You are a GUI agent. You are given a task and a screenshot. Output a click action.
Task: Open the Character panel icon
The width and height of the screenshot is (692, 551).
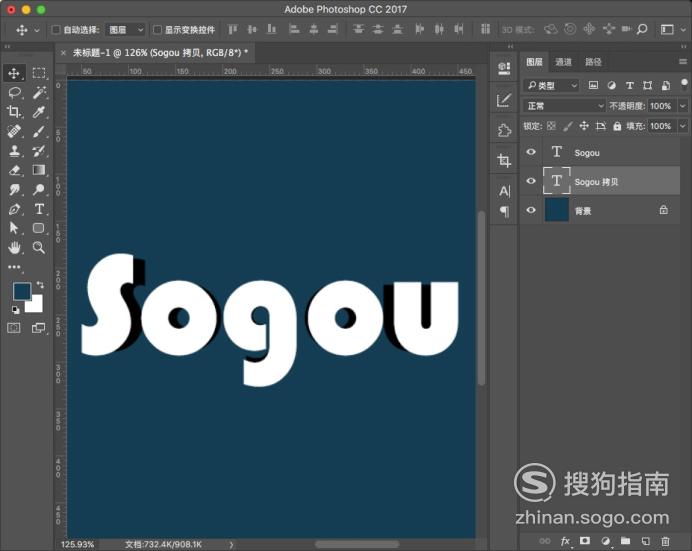(504, 191)
